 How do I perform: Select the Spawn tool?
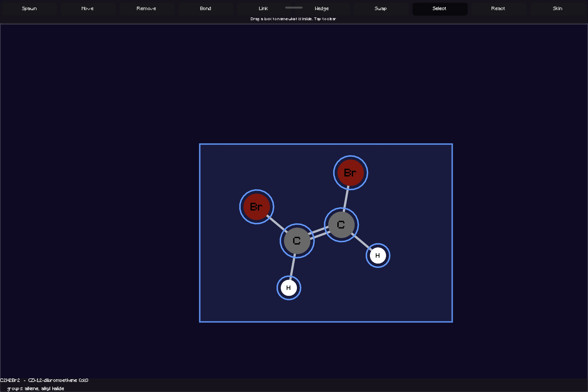pos(29,9)
